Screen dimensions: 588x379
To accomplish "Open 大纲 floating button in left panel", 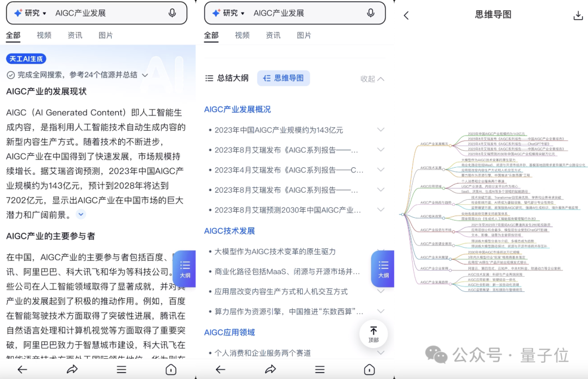I will tap(185, 269).
